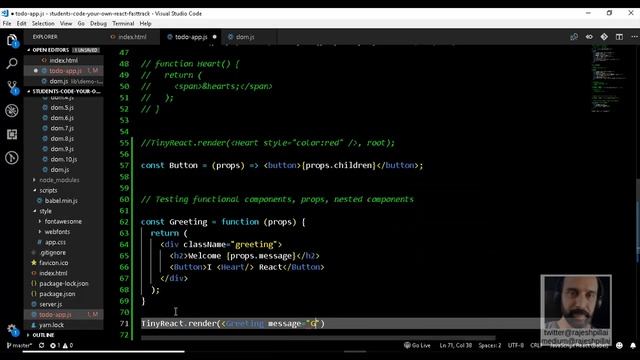The height and width of the screenshot is (360, 640).
Task: Open package.json in the file tree
Action: tap(64, 294)
